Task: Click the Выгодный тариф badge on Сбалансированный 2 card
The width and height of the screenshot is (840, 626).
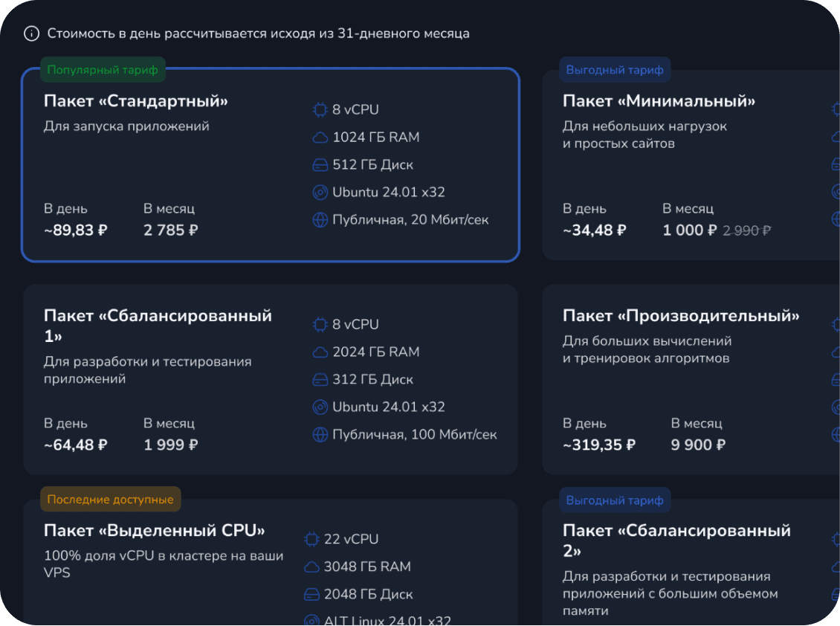Action: (x=615, y=500)
